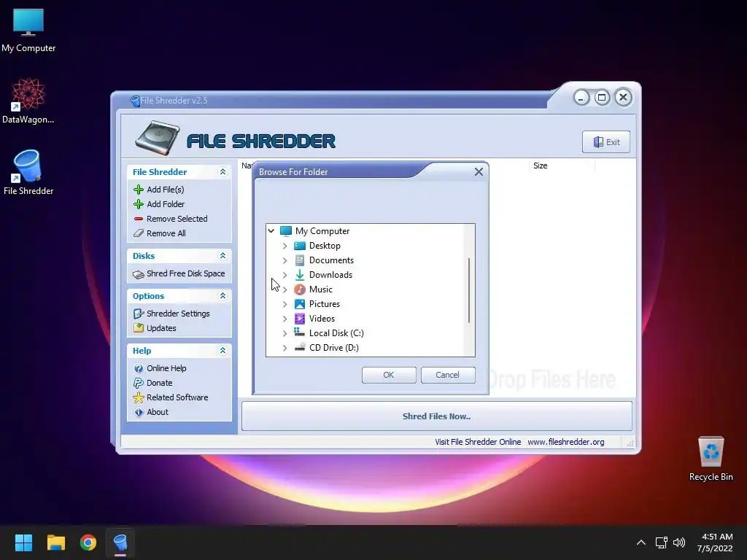Viewport: 747px width, 560px height.
Task: Click the Downloads arrow icon in tree
Action: 300,275
